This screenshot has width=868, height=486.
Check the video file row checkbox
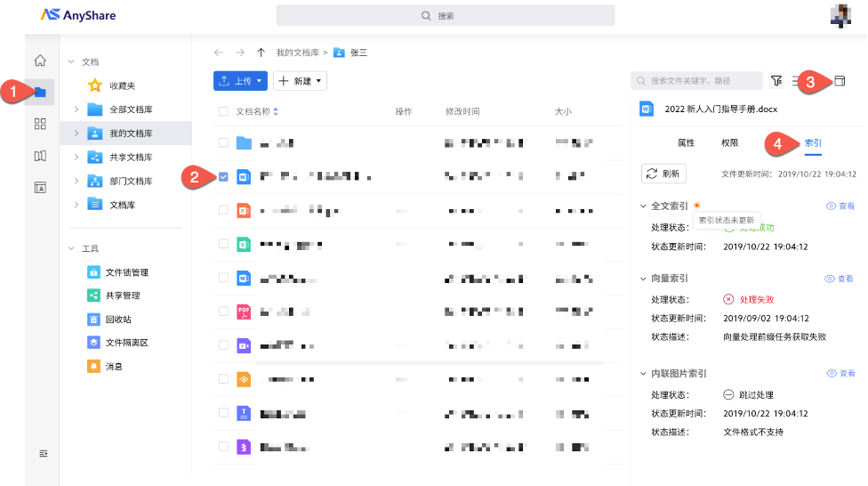(223, 345)
